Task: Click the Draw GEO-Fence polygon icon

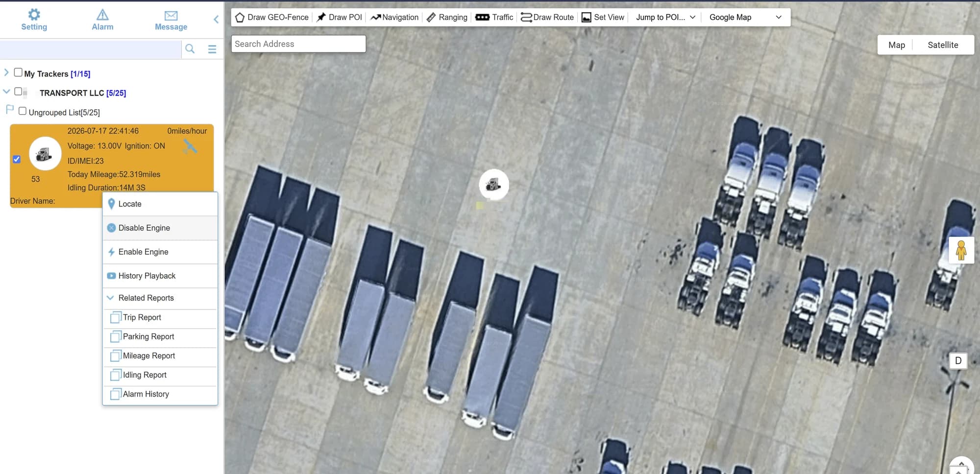Action: click(240, 17)
